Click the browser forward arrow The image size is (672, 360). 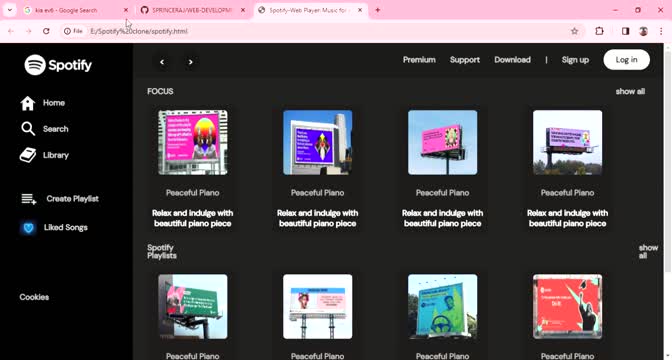(x=29, y=31)
